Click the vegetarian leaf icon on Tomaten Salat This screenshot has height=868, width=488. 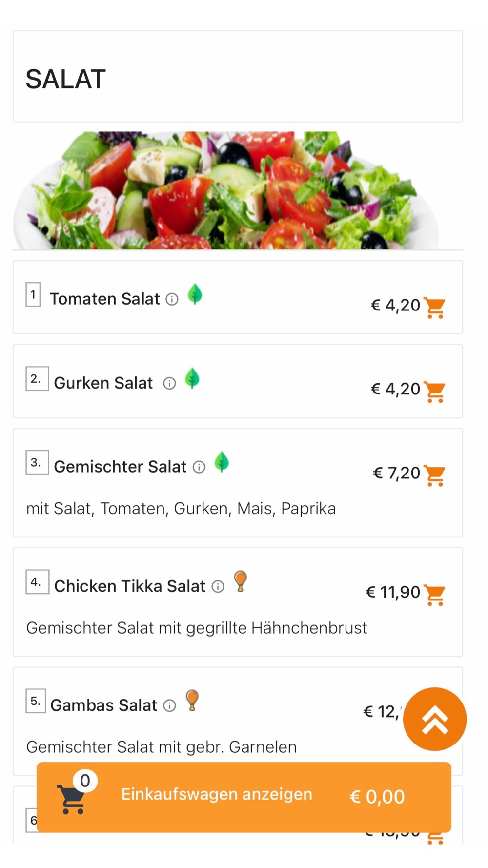click(x=195, y=294)
